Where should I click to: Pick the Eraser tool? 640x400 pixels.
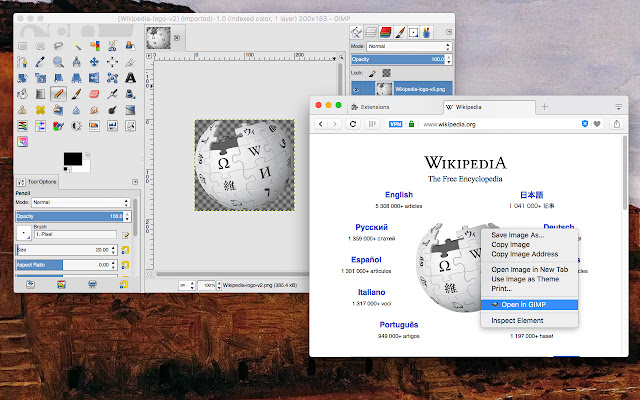[95, 94]
